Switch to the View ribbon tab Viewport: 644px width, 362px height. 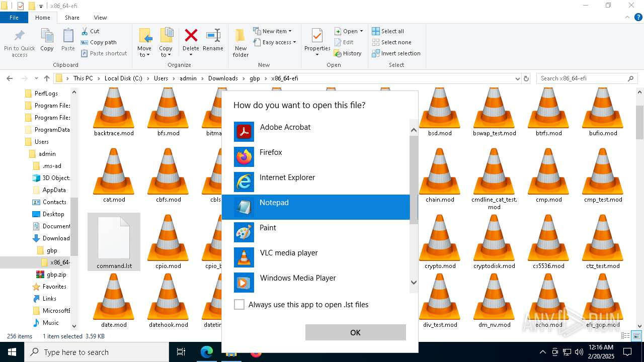(100, 17)
